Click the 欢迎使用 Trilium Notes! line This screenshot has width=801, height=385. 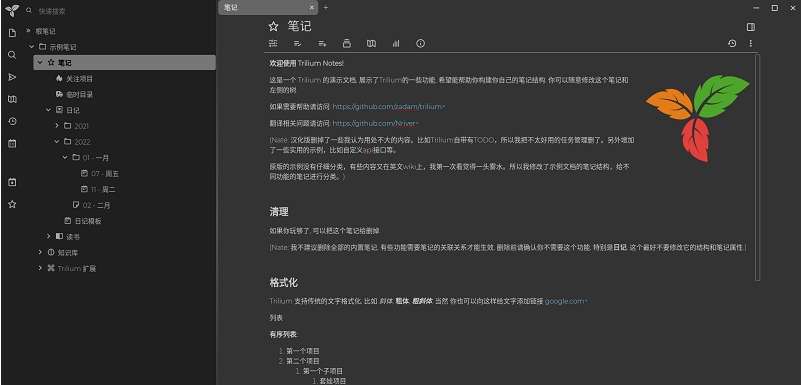pyautogui.click(x=307, y=63)
